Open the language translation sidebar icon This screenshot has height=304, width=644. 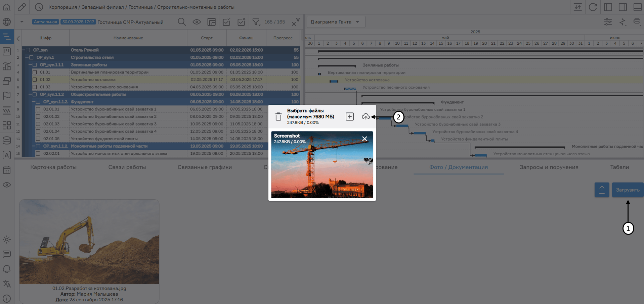(x=7, y=284)
